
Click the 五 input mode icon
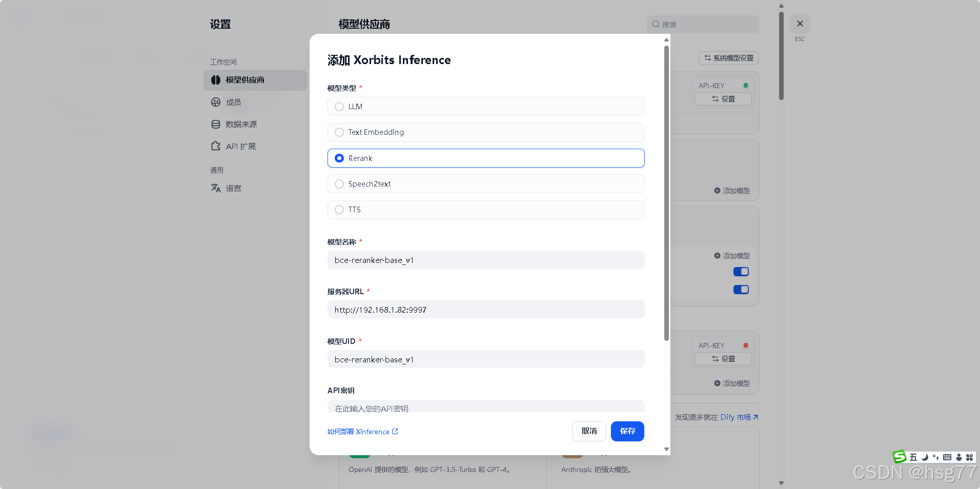913,457
